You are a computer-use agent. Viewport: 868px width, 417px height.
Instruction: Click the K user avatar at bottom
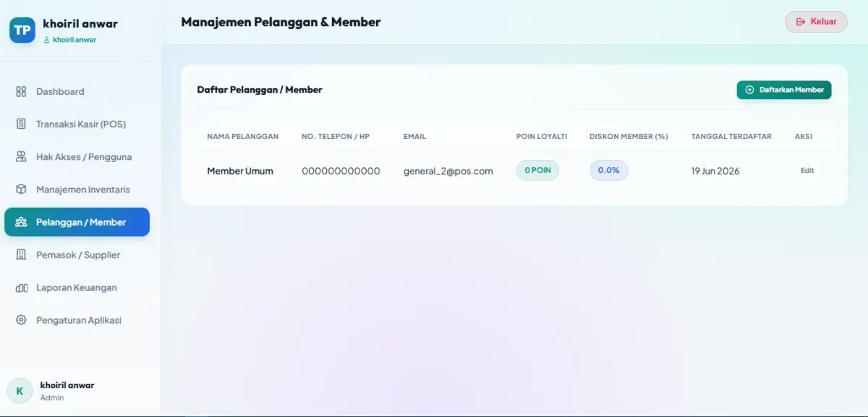(20, 391)
